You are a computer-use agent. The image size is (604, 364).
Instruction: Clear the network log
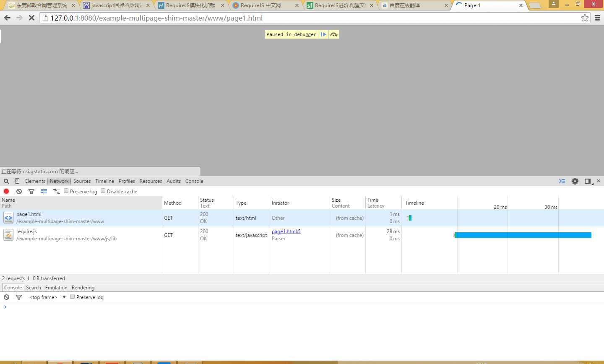pyautogui.click(x=19, y=191)
